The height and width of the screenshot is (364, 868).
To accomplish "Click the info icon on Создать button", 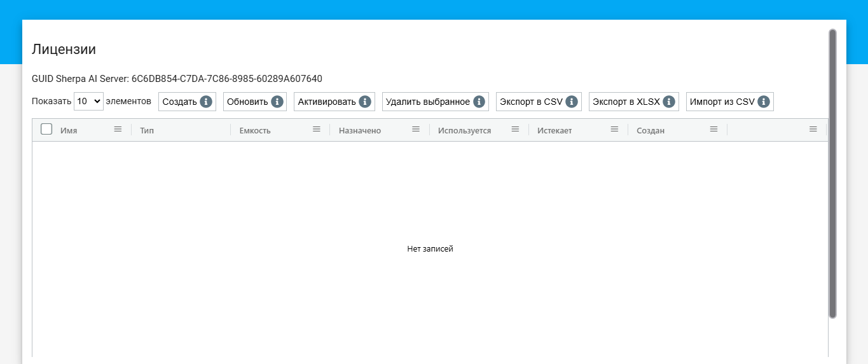I will pyautogui.click(x=205, y=102).
